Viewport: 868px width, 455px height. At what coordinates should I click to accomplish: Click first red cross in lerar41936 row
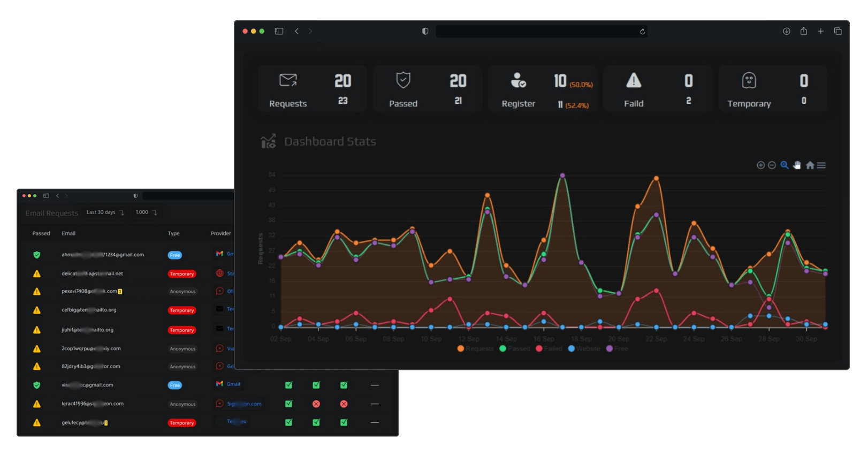click(x=316, y=404)
